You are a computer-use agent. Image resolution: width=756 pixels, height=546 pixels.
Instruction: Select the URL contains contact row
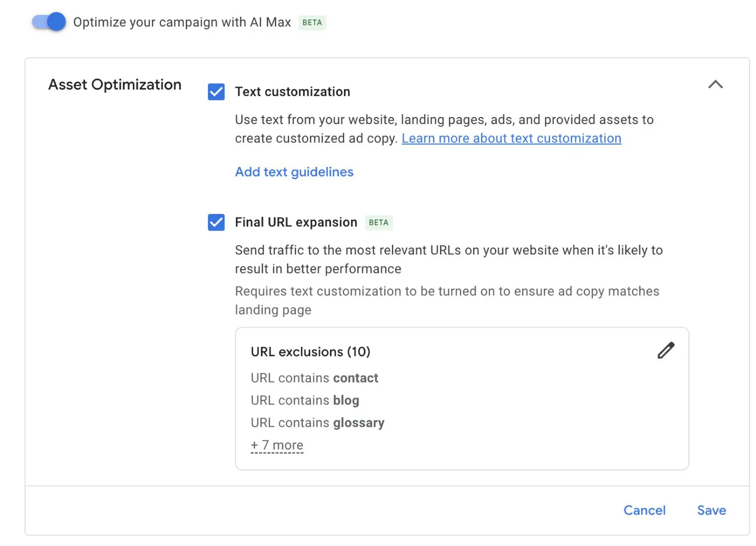pyautogui.click(x=314, y=378)
